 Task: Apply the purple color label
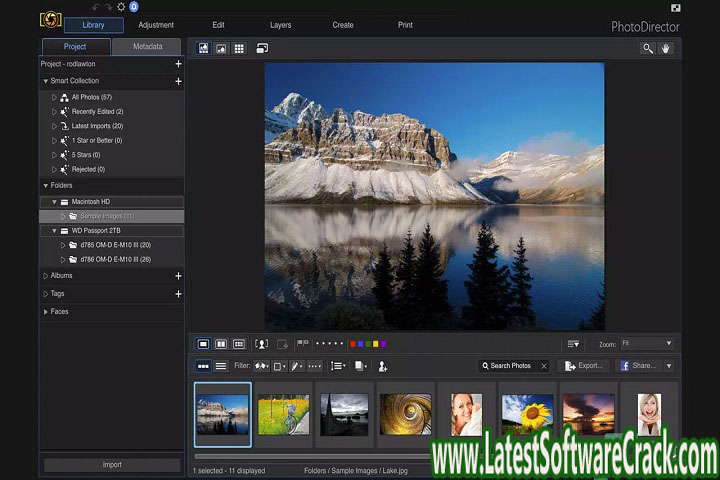(383, 344)
